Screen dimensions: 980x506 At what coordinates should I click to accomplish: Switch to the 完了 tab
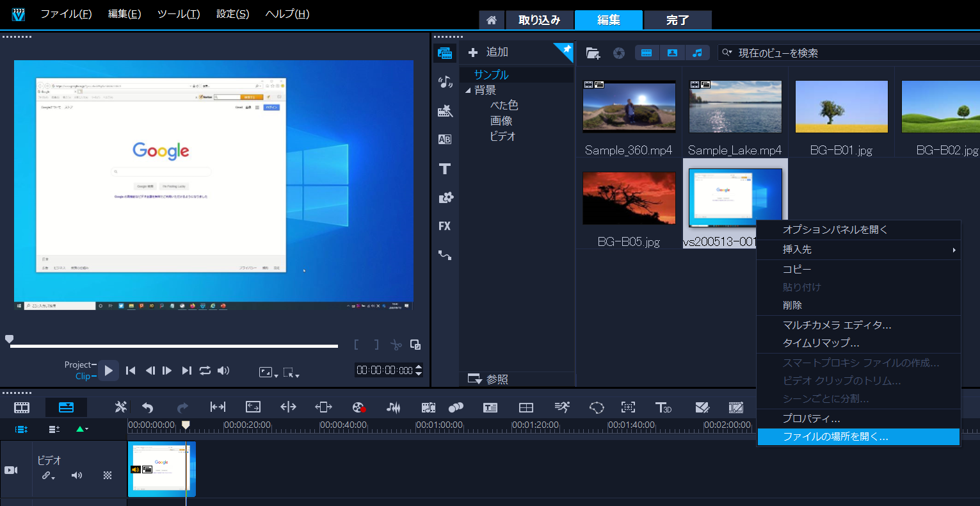pyautogui.click(x=677, y=20)
